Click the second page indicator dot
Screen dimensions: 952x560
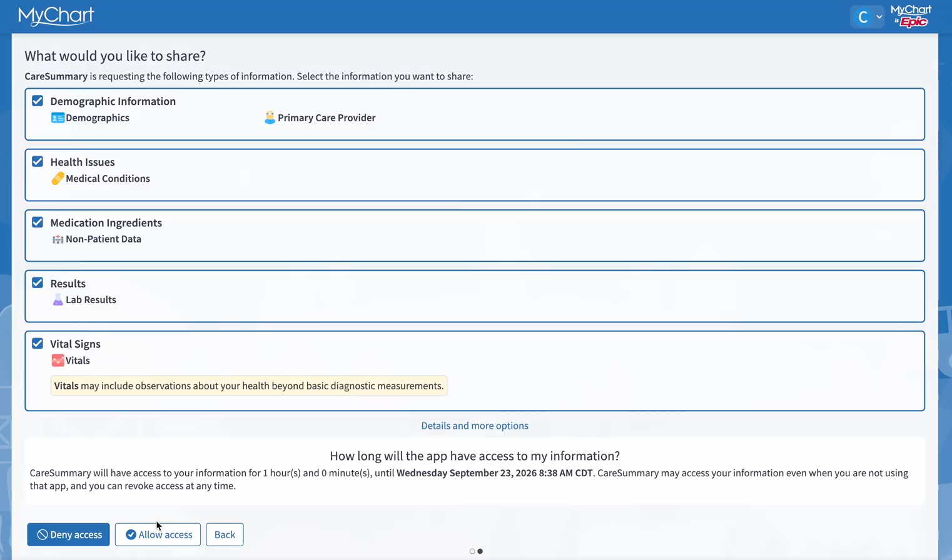pos(480,551)
